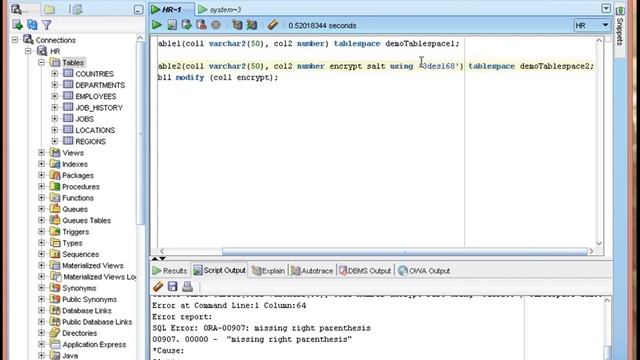Switch to the HR~1 worksheet tab

point(171,9)
